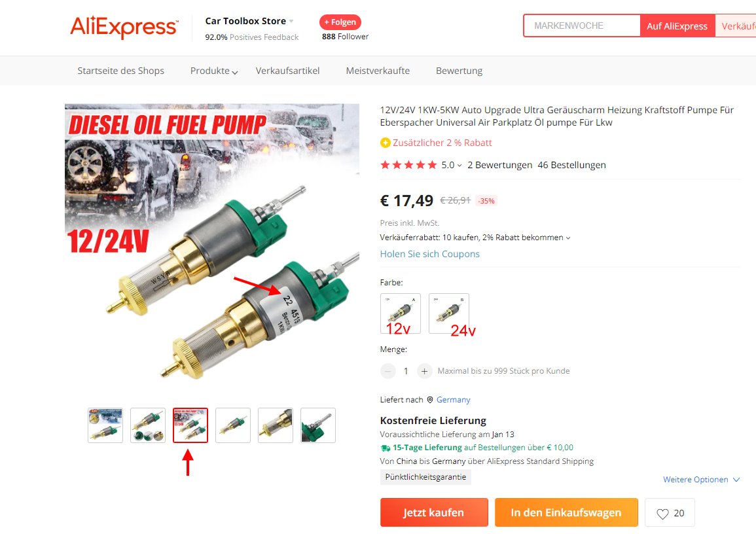The height and width of the screenshot is (534, 756).
Task: Open the Produkte dropdown menu
Action: coord(214,71)
